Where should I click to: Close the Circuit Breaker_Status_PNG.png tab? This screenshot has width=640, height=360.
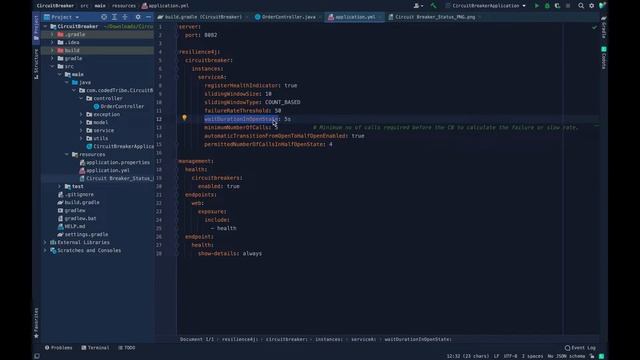[480, 17]
